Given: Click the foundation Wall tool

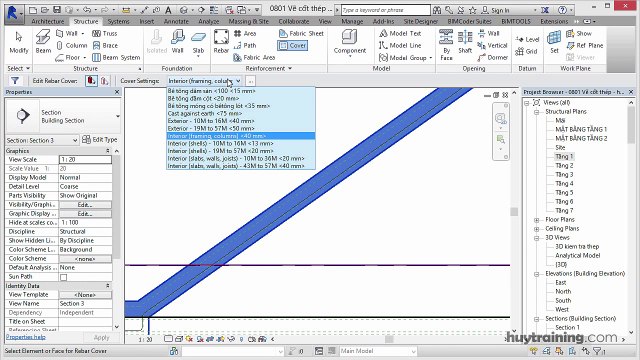Looking at the screenshot, I should [x=177, y=42].
